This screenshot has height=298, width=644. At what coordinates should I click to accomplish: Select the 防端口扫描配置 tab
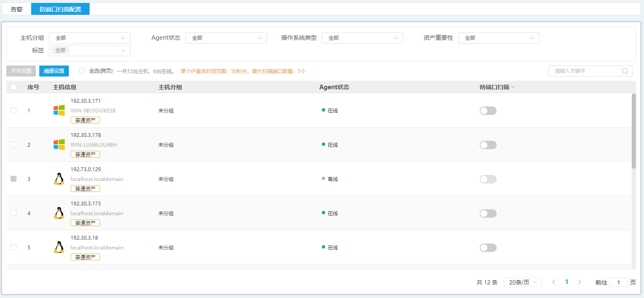[60, 9]
